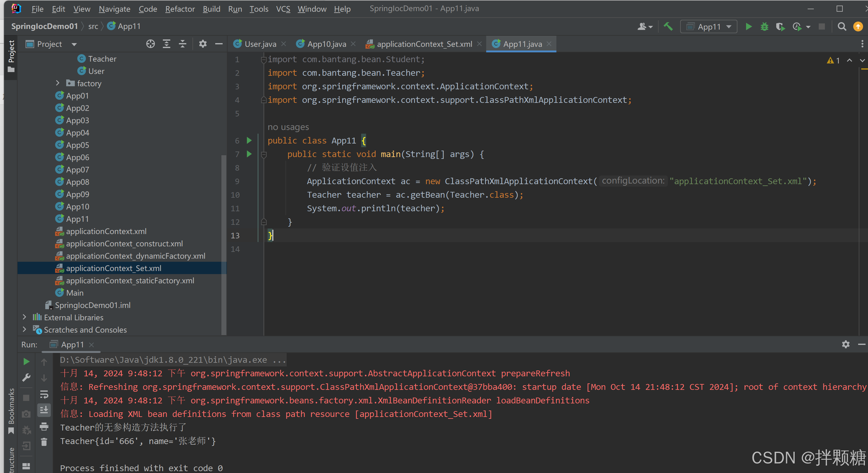Click SpringIocDemo01 in the breadcrumb bar

tap(44, 26)
